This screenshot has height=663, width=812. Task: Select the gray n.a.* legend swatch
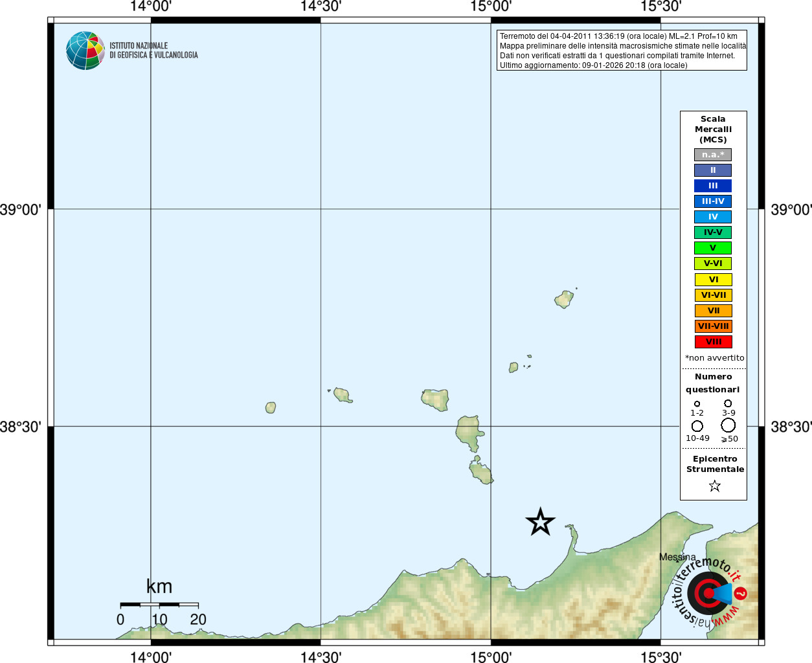tap(713, 155)
